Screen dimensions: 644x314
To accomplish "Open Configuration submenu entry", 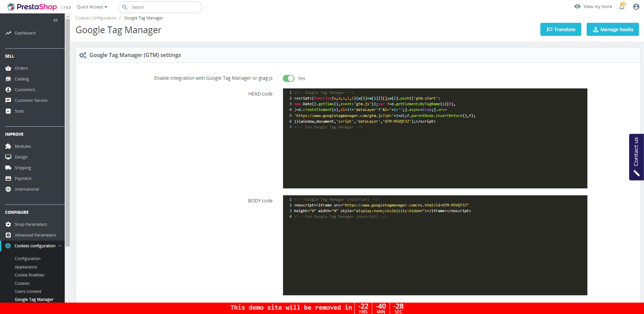I will 28,258.
